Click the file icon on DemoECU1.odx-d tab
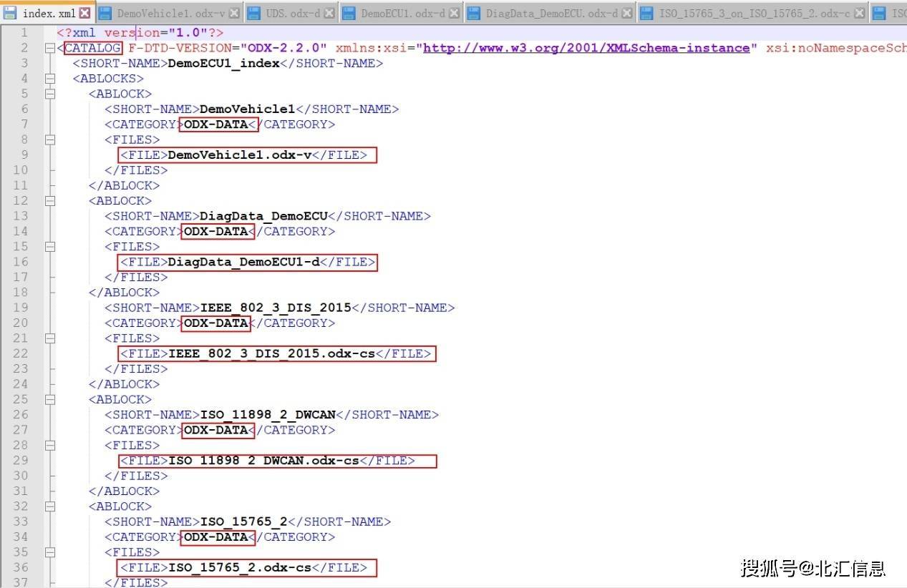Screen dimensions: 907x588 (349, 12)
